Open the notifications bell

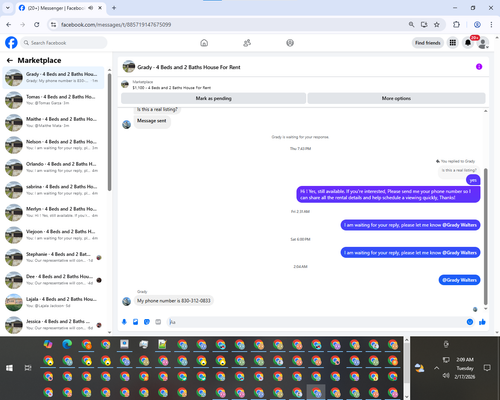468,43
